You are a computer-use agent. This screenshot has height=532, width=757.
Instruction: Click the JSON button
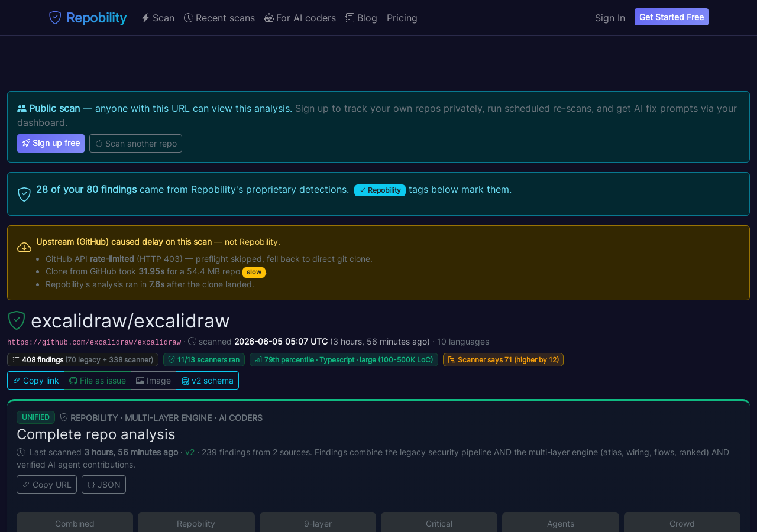point(103,485)
